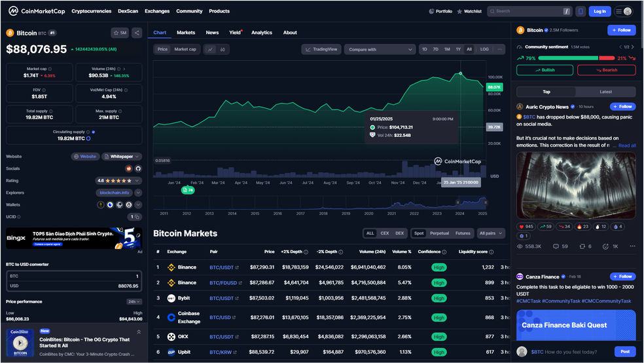Open info icon next to Confidence column
644x363 pixels.
444,252
